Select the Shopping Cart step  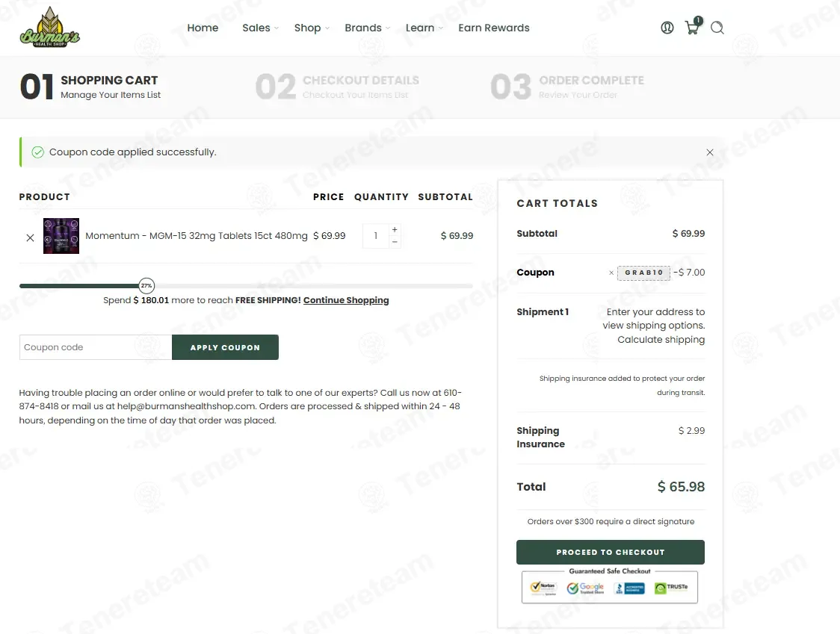coord(90,87)
